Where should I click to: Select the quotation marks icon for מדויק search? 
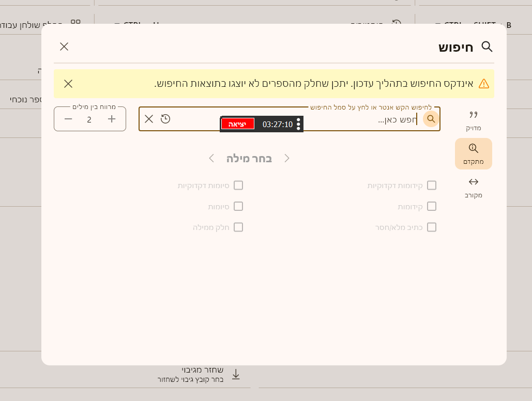pyautogui.click(x=473, y=114)
